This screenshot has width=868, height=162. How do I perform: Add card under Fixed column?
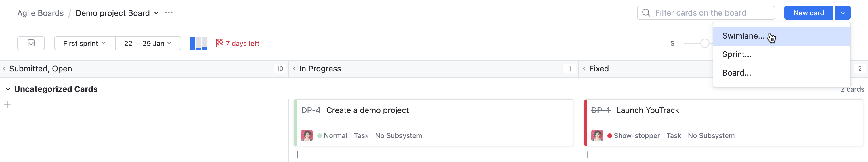point(588,155)
